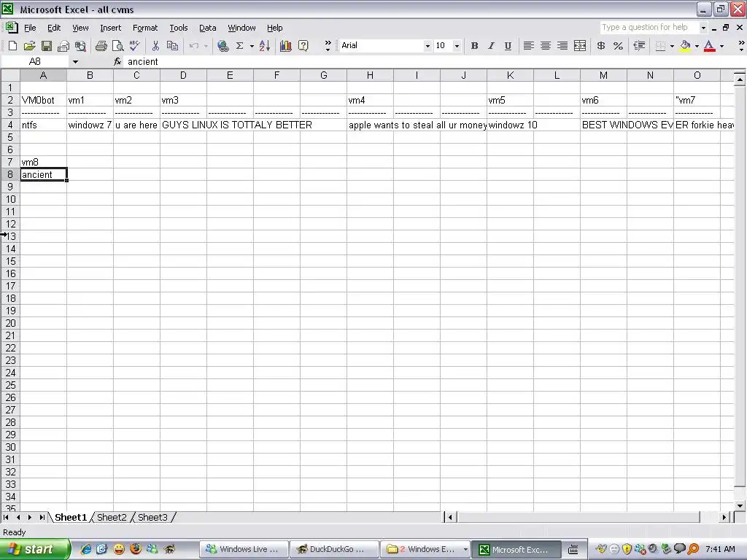Apply the red Font Color
This screenshot has height=560, width=747.
709,46
